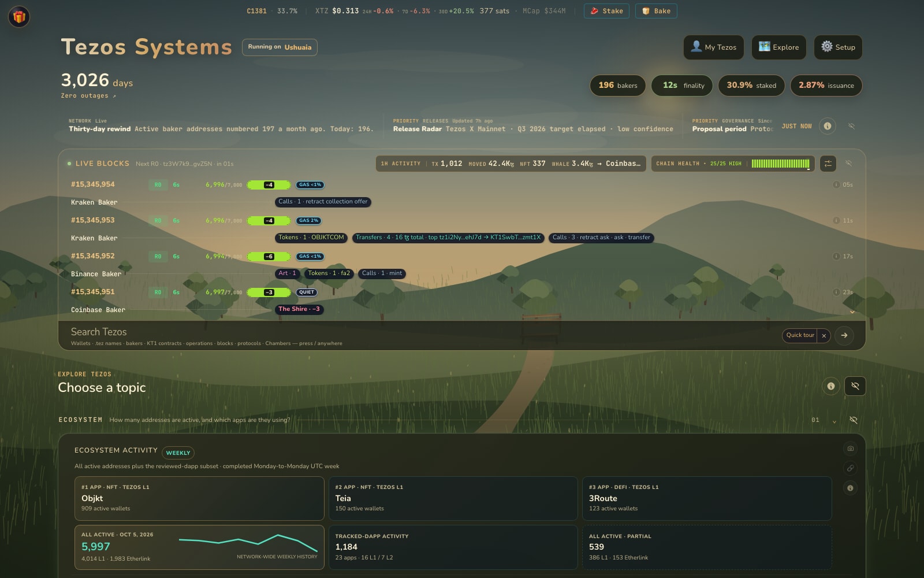Open the Teia #2 app card
This screenshot has height=578, width=924.
[x=453, y=498]
